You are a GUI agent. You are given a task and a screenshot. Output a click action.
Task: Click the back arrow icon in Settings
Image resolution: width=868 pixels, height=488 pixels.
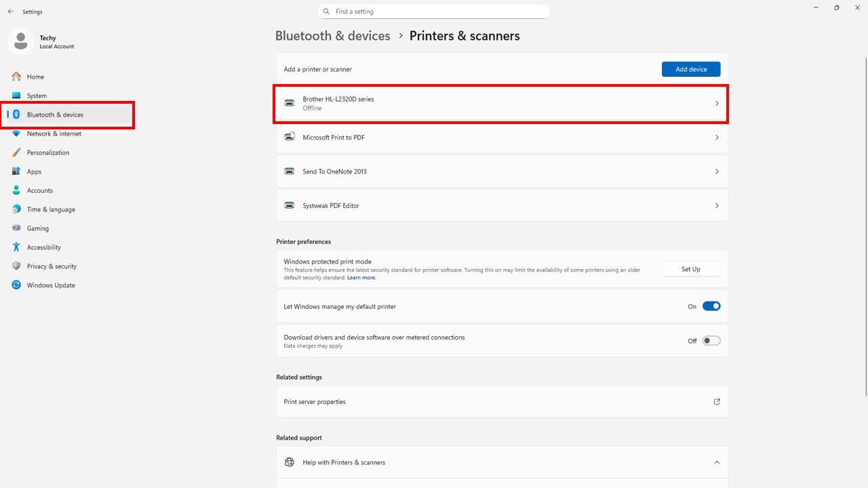click(x=11, y=12)
